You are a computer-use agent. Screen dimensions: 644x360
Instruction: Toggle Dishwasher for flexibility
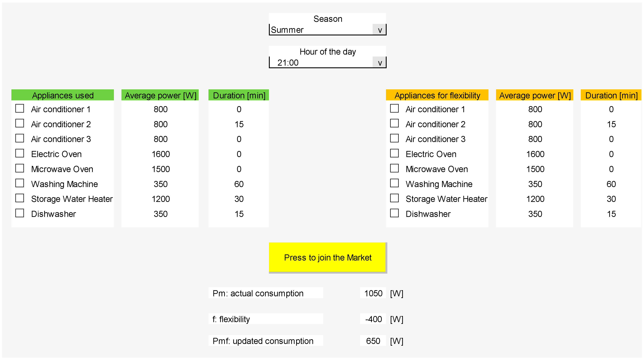click(x=394, y=213)
